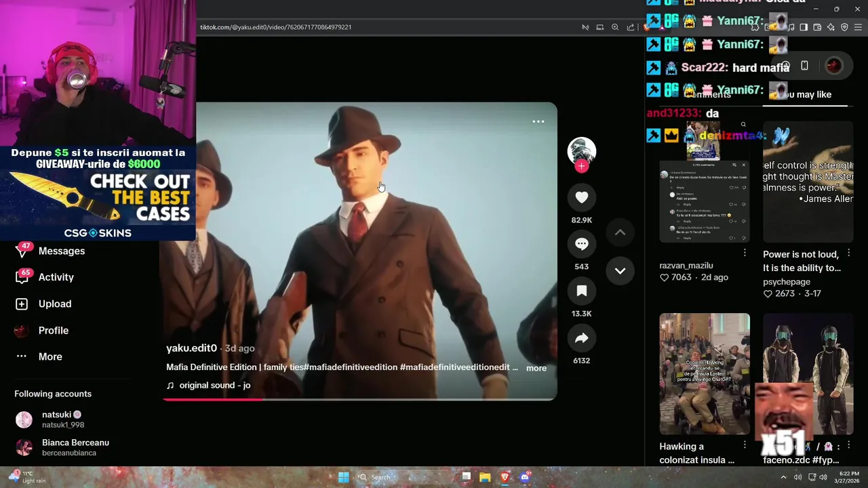Open the Bianca Berceanu following account

(x=62, y=447)
